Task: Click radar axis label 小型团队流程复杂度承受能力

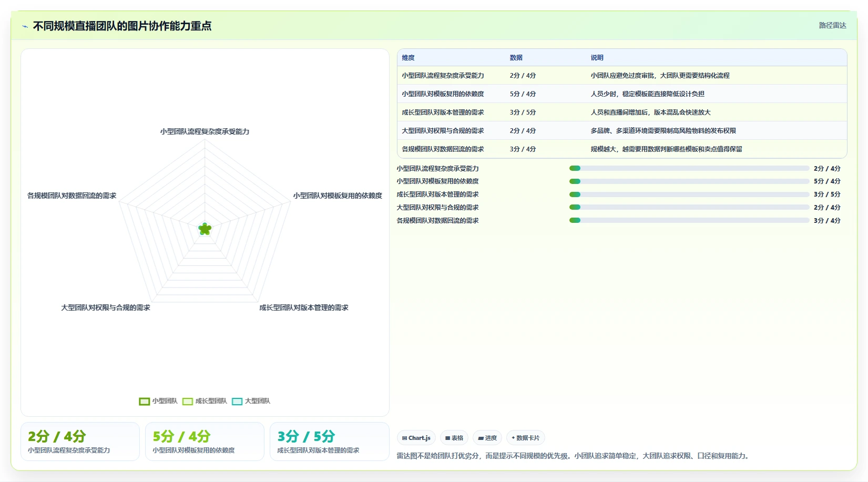Action: coord(205,131)
